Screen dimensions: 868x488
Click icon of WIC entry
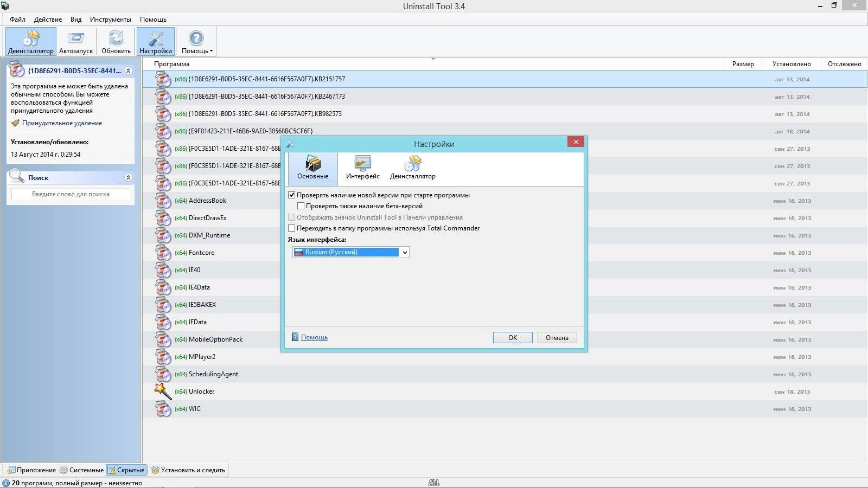coord(163,409)
